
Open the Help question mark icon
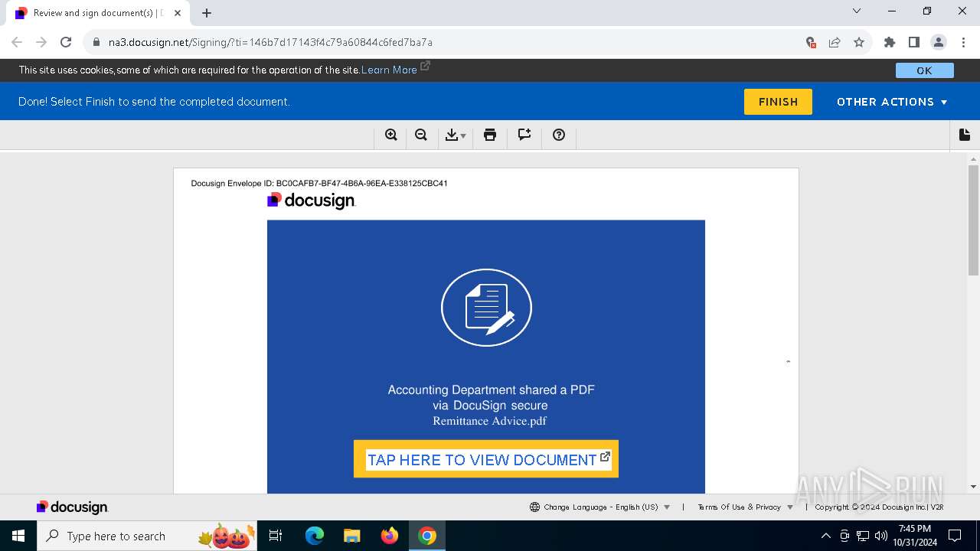(x=559, y=135)
